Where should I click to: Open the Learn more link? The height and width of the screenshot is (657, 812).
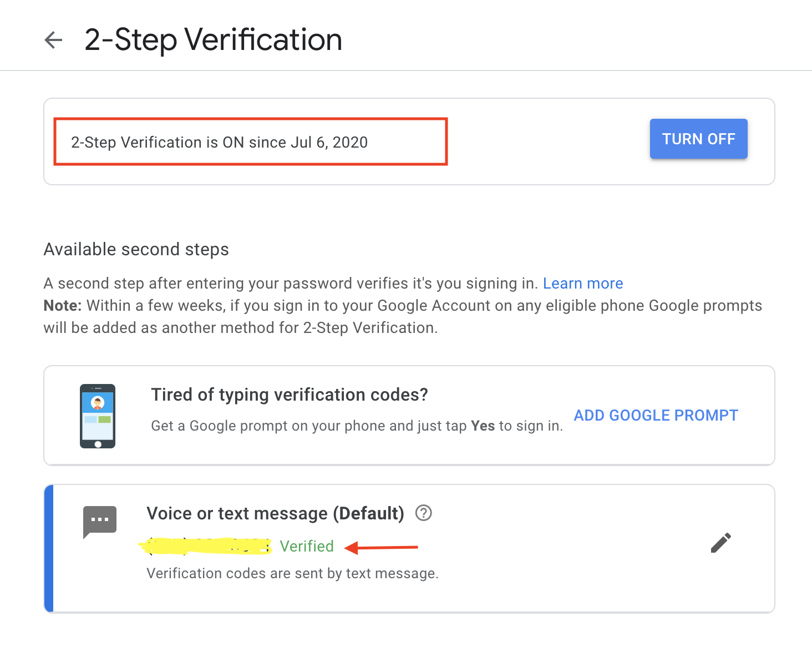[583, 284]
